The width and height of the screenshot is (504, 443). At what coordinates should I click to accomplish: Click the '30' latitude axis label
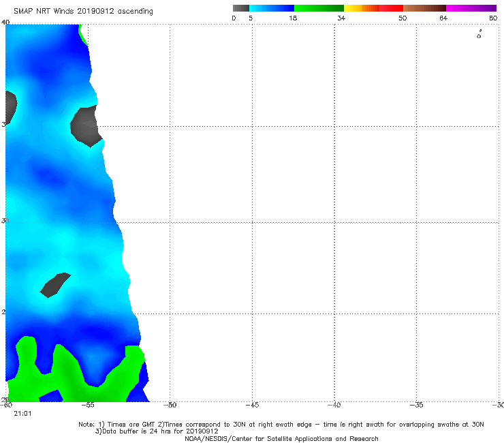tap(5, 221)
